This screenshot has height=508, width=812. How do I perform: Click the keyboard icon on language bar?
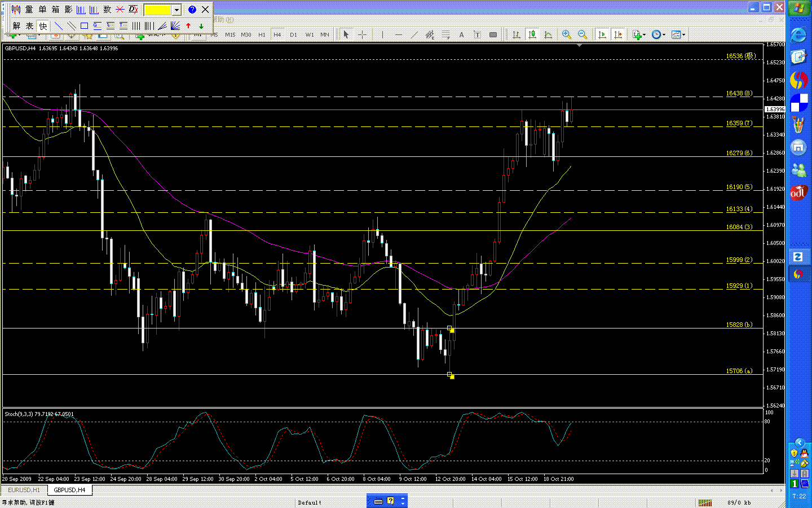tap(378, 501)
